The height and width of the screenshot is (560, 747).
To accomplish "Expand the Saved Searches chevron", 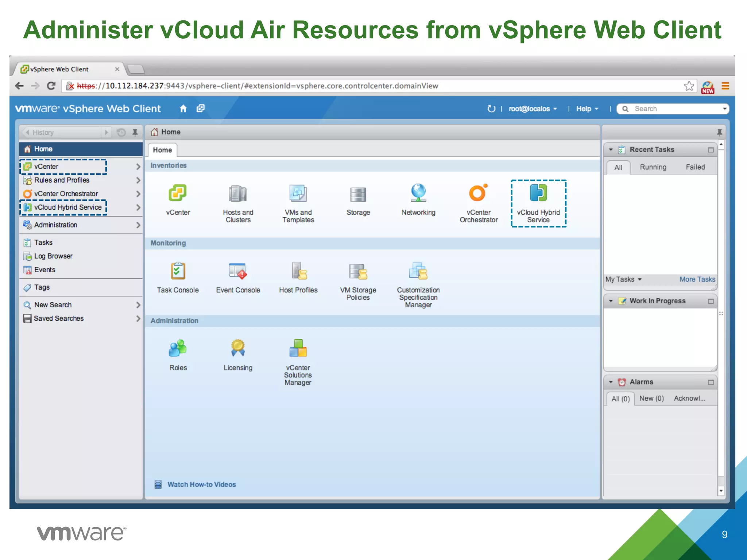I will [138, 318].
